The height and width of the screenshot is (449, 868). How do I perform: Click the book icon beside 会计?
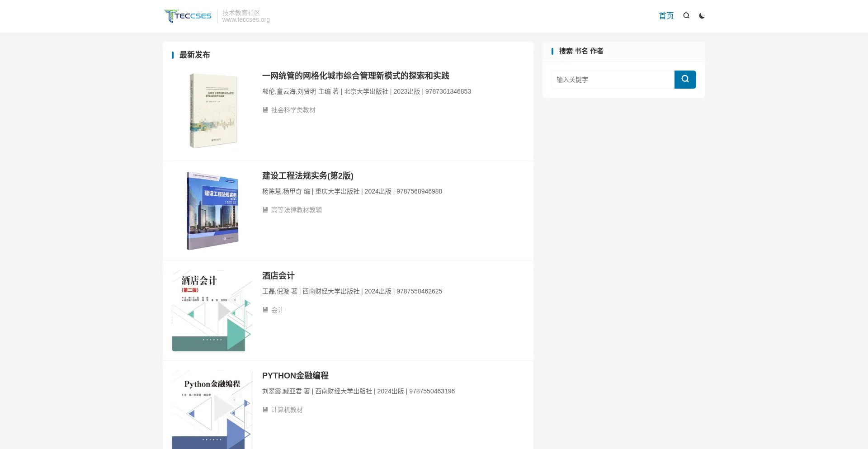tap(265, 310)
